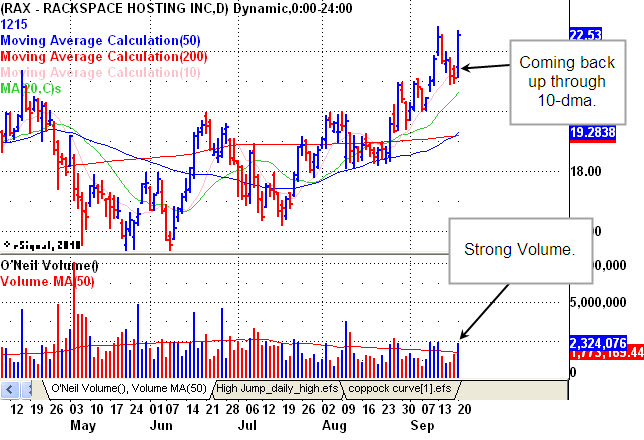Select the Moving Average Calculation(50) label
The height and width of the screenshot is (440, 644).
pos(101,40)
